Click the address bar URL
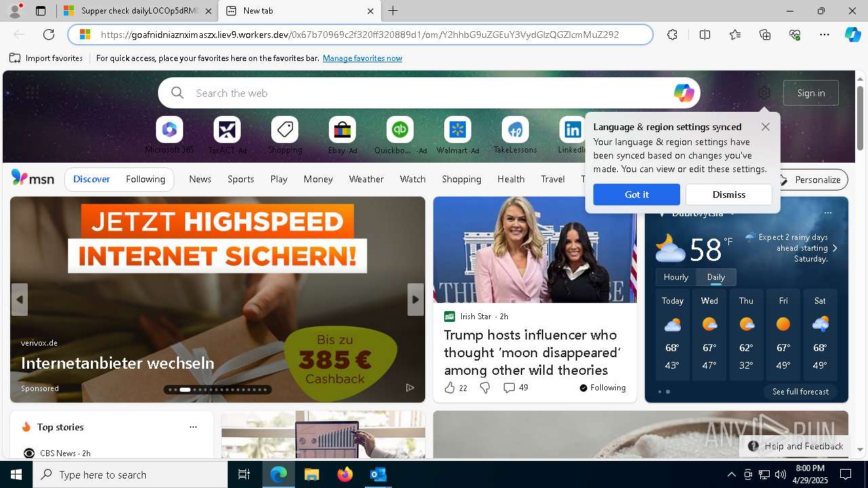The height and width of the screenshot is (488, 868). click(x=359, y=35)
